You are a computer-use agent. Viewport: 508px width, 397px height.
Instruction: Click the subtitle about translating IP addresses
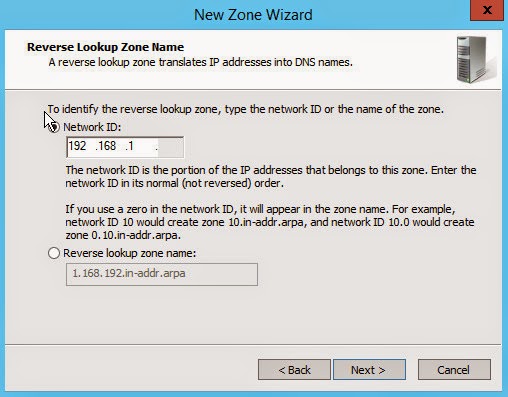[x=201, y=62]
